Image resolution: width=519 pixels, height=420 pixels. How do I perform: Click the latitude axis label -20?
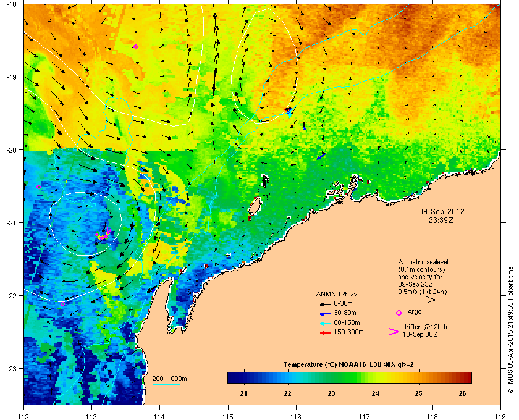click(11, 150)
